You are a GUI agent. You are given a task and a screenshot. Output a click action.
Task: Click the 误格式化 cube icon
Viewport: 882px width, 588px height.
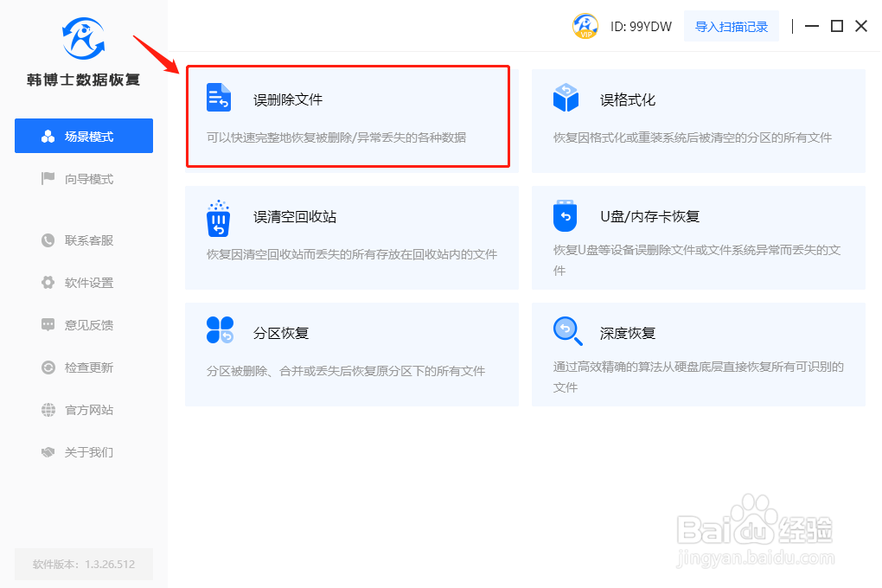click(566, 98)
